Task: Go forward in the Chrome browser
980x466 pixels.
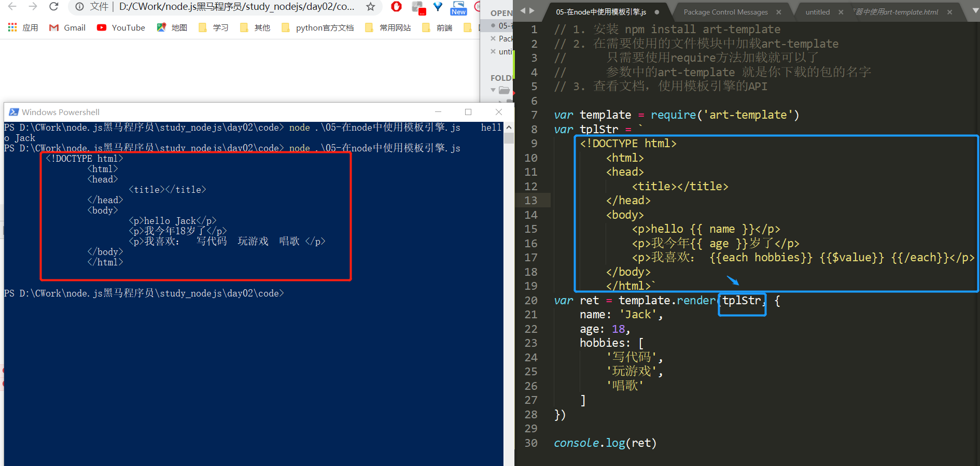Action: (33, 7)
